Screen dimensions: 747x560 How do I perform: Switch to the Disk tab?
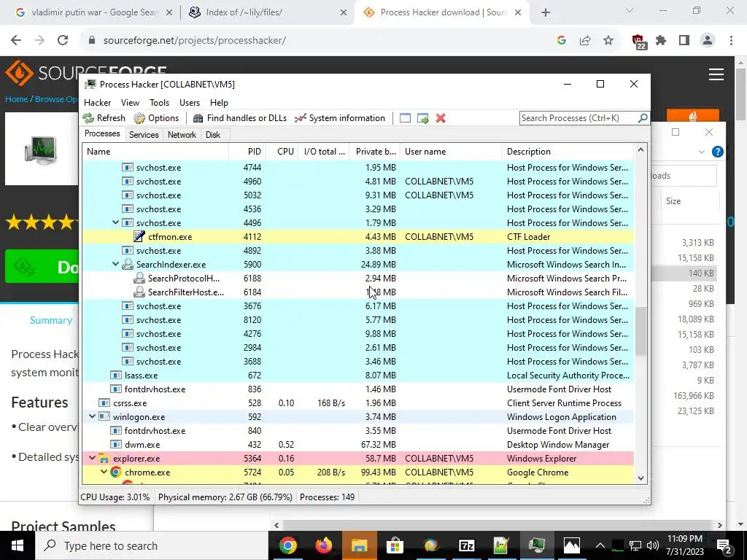pos(213,135)
